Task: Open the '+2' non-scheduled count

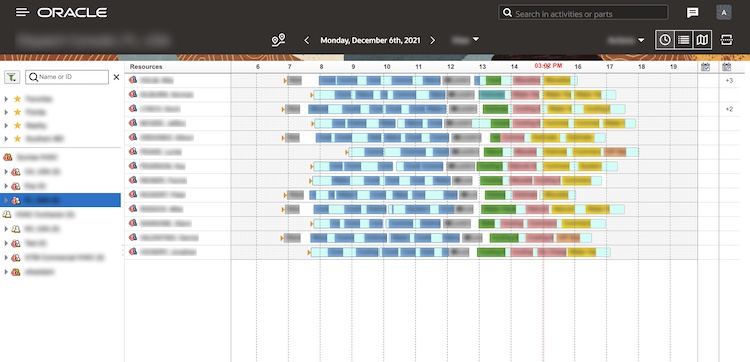Action: pos(729,109)
